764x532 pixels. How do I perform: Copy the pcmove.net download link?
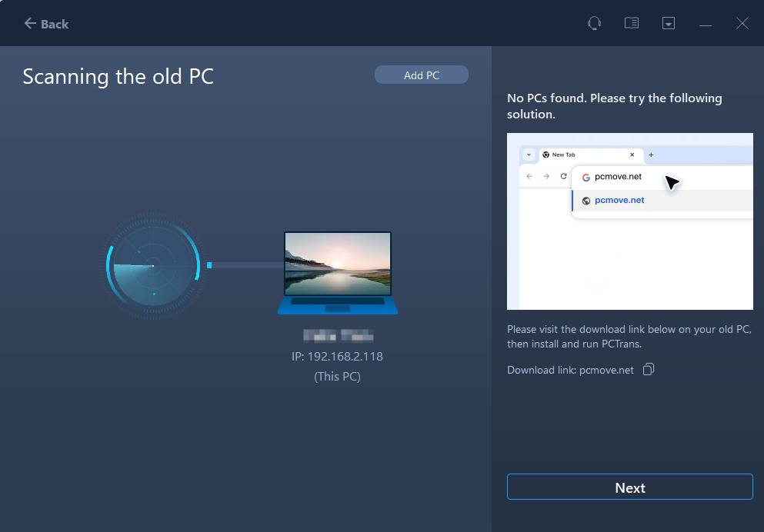click(x=649, y=370)
